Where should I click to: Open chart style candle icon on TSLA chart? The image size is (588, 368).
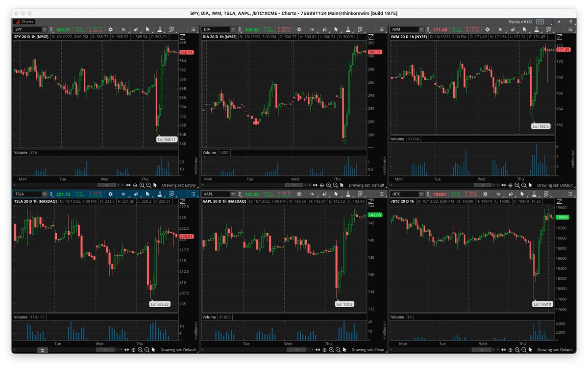click(136, 194)
